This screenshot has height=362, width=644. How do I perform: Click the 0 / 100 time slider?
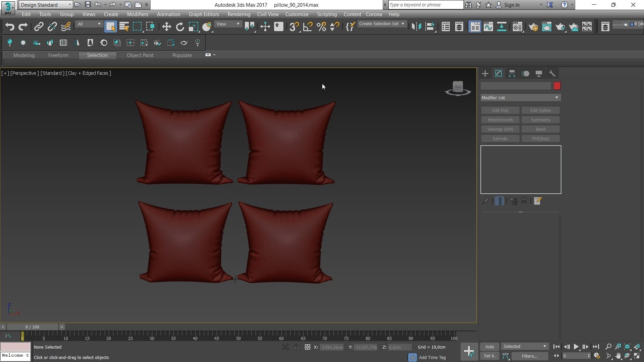(32, 327)
